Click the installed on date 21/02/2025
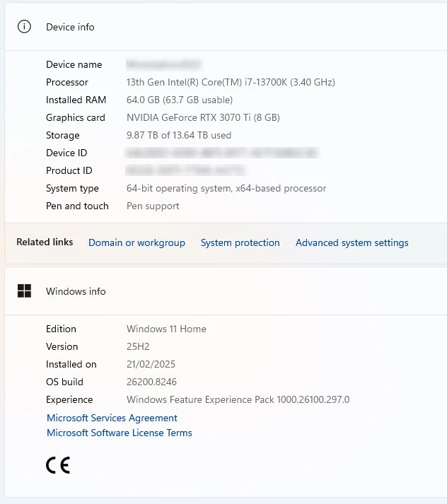 click(151, 364)
